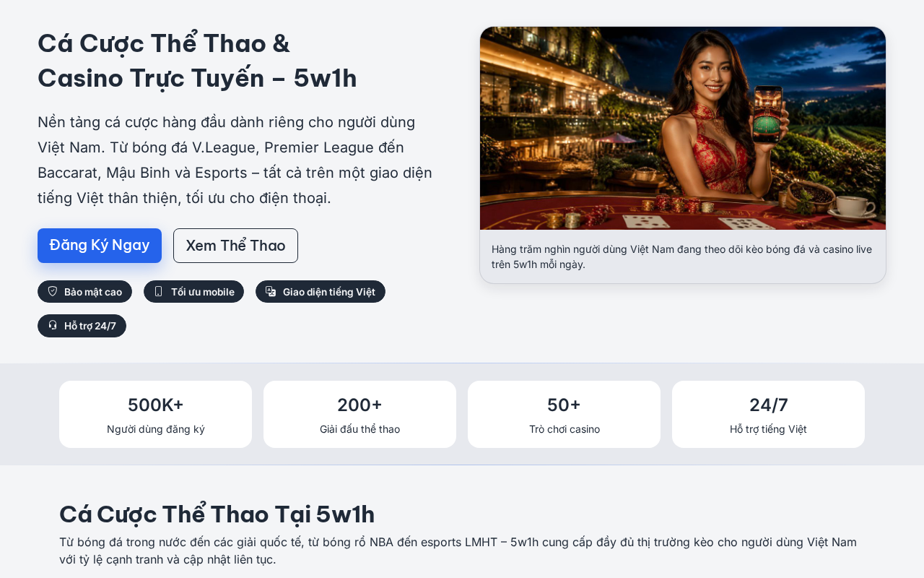Click the translate icon in Giao diện tiếng Việt badge
Image resolution: width=924 pixels, height=578 pixels.
click(x=271, y=291)
